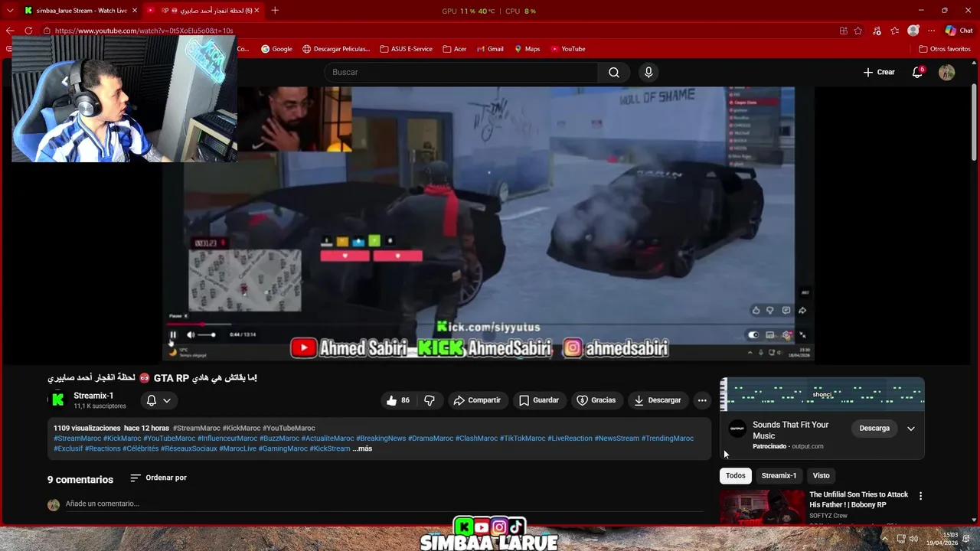Toggle the autoplay switch in the player

753,334
